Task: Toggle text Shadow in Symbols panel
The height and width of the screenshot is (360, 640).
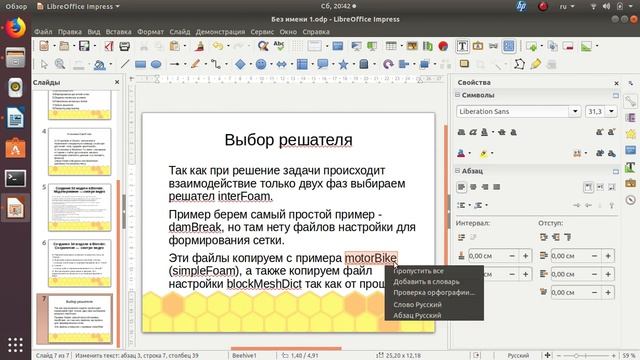Action: 513,132
